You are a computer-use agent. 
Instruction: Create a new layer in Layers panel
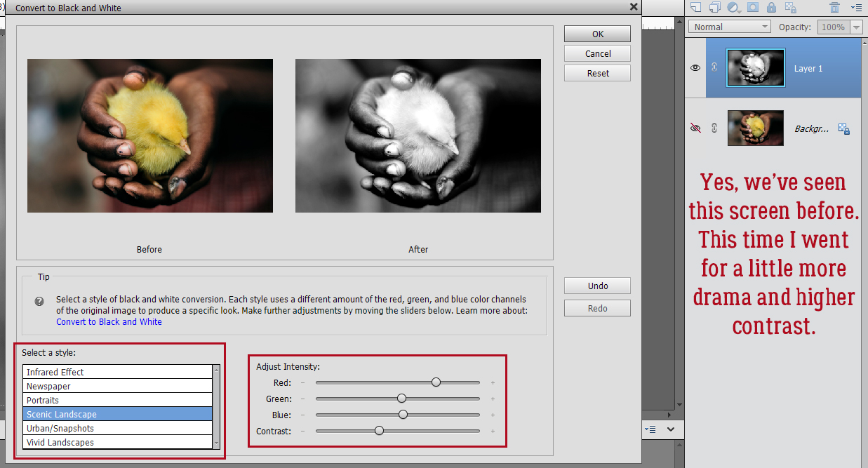click(696, 8)
